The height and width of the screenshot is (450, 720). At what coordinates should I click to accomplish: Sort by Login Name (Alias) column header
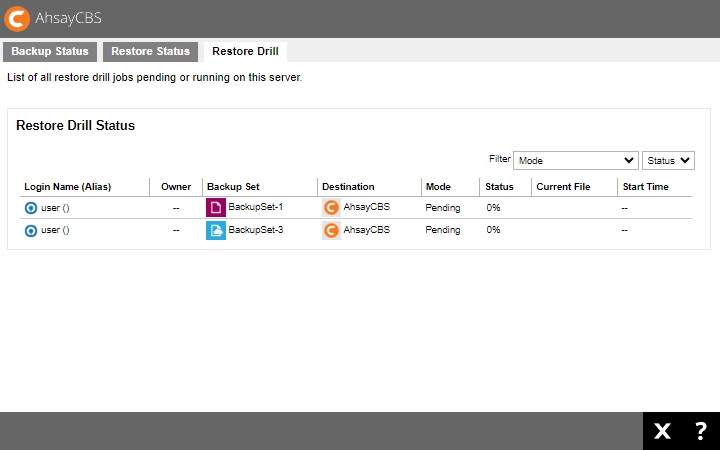click(x=68, y=187)
